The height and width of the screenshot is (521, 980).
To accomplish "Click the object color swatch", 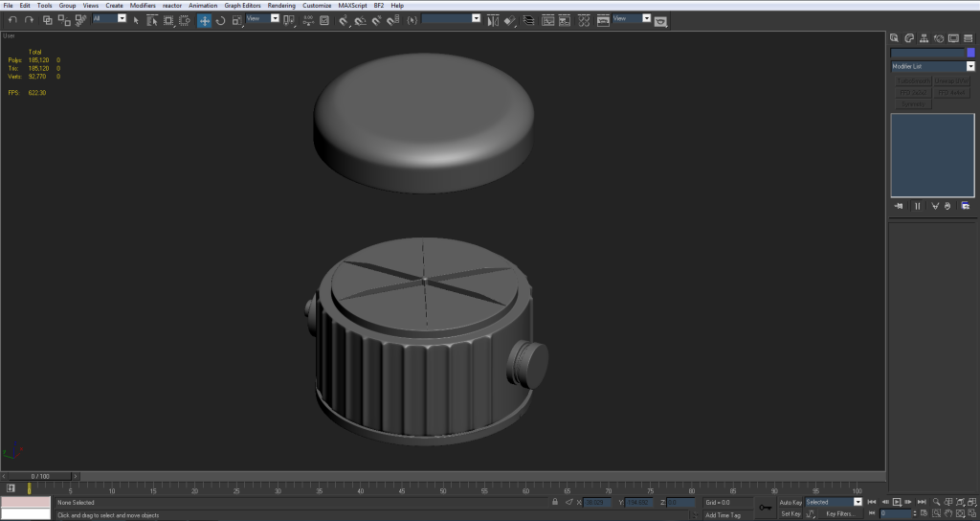I will tap(970, 53).
